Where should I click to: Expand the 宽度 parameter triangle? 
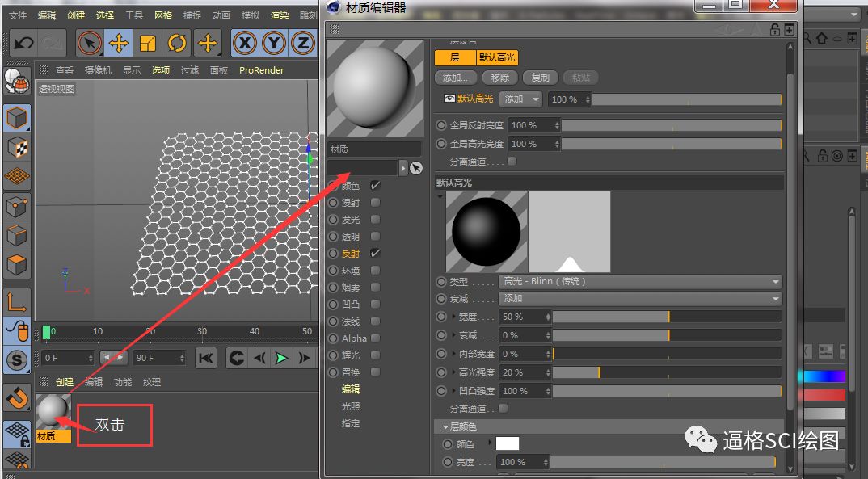pos(454,317)
